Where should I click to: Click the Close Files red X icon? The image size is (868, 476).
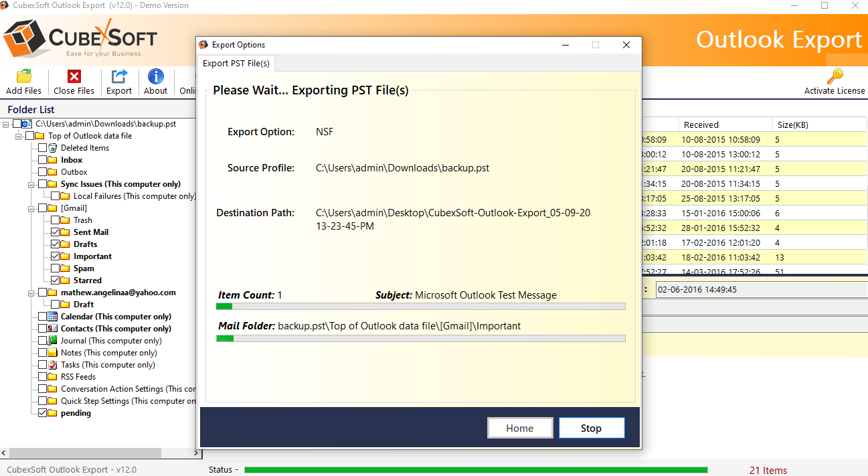[x=74, y=76]
